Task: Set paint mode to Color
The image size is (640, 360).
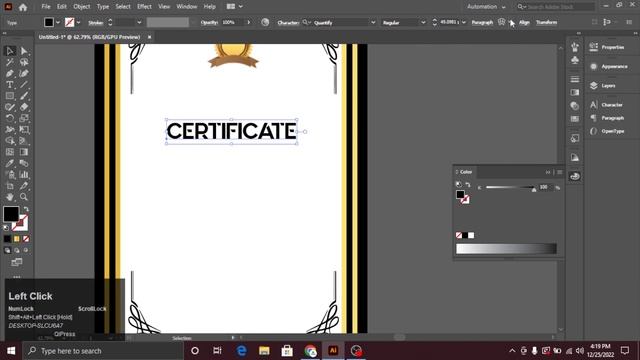Action: tap(7, 239)
